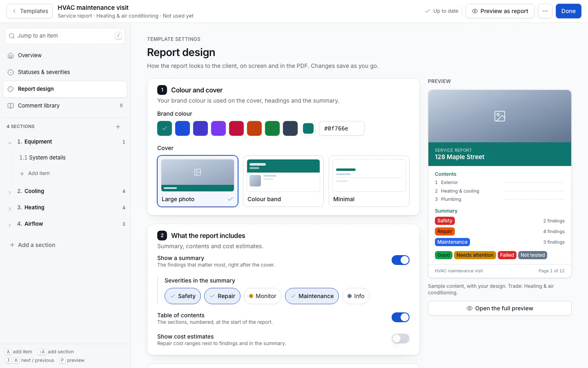This screenshot has height=368, width=588.
Task: Select the Monitor severity chip
Action: (263, 296)
